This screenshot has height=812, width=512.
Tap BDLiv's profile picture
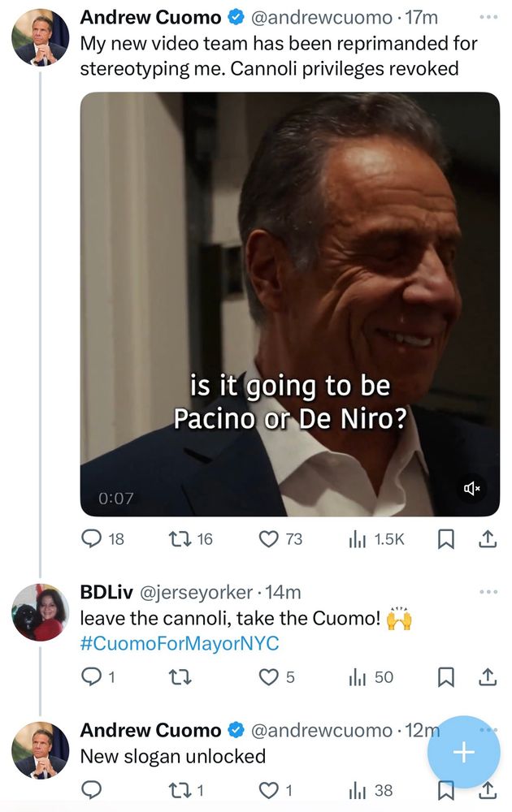tap(41, 612)
